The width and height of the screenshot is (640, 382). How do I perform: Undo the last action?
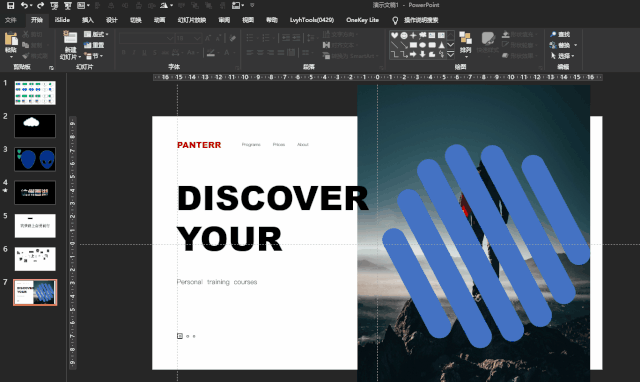click(x=24, y=5)
